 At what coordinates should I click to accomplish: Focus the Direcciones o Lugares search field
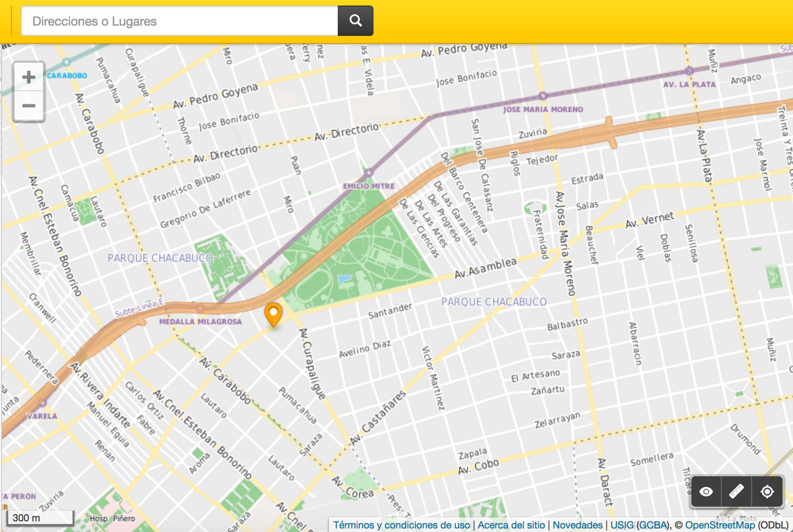click(x=180, y=21)
